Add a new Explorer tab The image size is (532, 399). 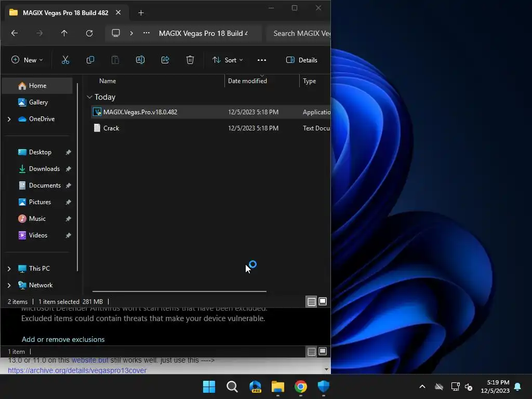coord(141,13)
